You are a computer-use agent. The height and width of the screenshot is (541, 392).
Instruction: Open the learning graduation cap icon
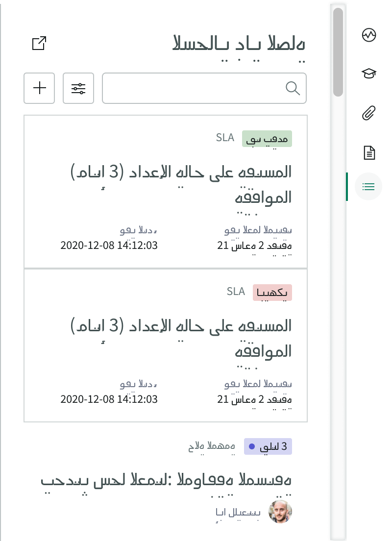[368, 74]
